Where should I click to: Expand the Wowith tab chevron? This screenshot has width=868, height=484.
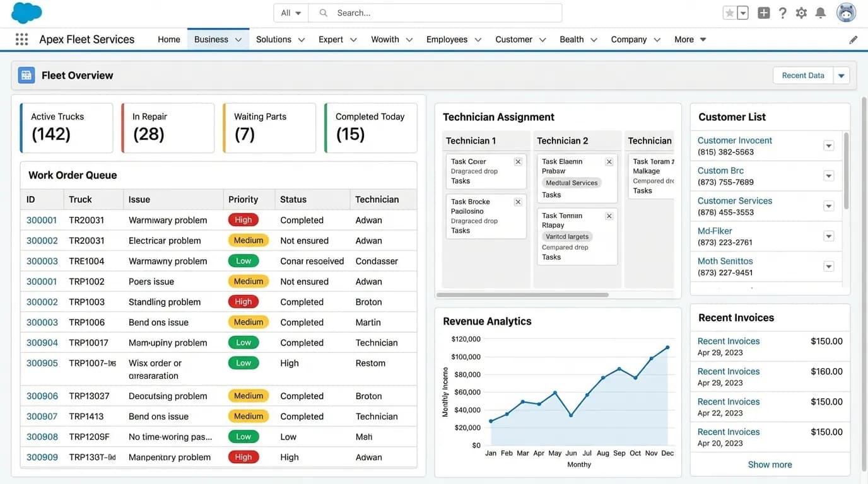tap(409, 40)
